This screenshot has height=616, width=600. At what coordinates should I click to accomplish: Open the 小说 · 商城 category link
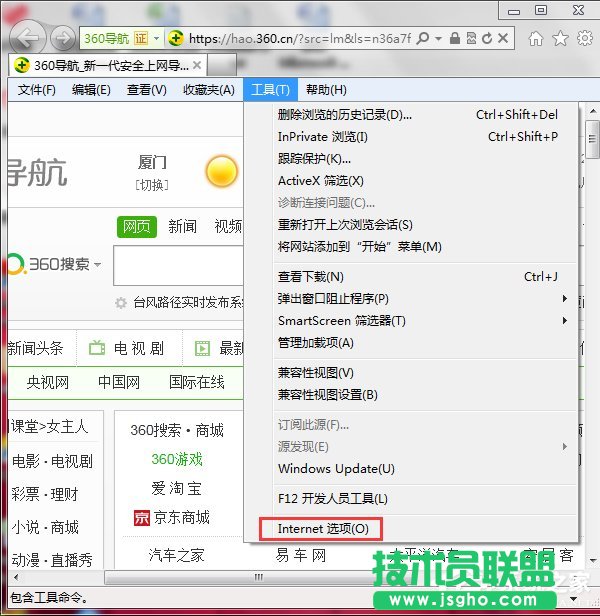click(45, 527)
